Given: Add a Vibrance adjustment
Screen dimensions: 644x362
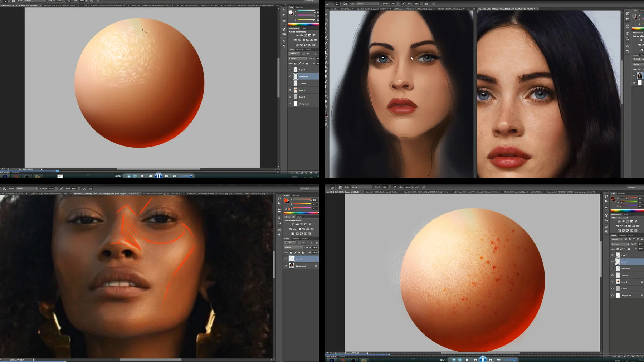Looking at the screenshot, I should (x=314, y=35).
